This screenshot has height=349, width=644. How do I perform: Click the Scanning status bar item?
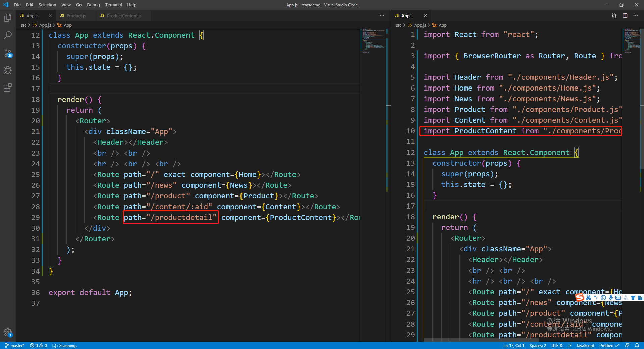click(x=65, y=345)
